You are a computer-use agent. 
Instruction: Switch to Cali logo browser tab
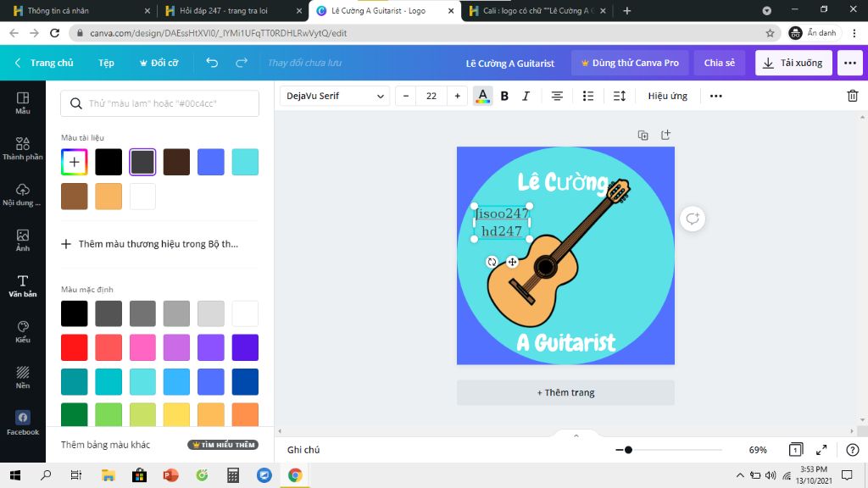537,10
